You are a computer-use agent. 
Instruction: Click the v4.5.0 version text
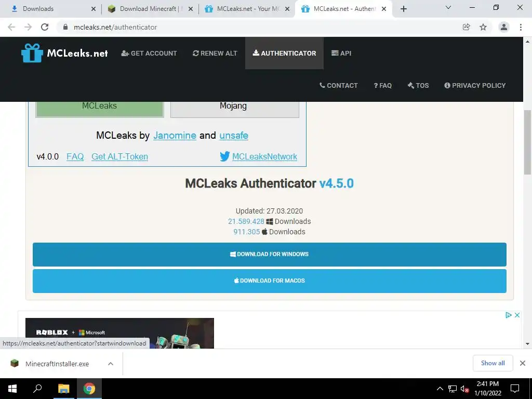(x=337, y=183)
